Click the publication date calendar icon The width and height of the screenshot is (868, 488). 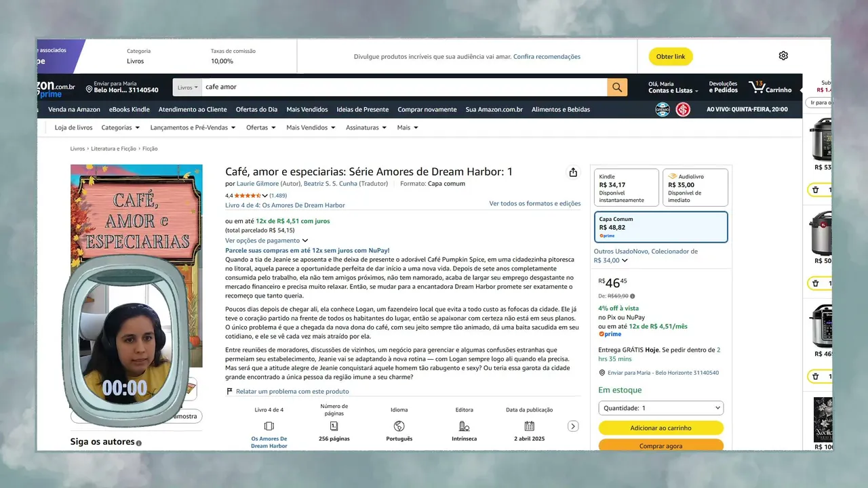pyautogui.click(x=529, y=426)
